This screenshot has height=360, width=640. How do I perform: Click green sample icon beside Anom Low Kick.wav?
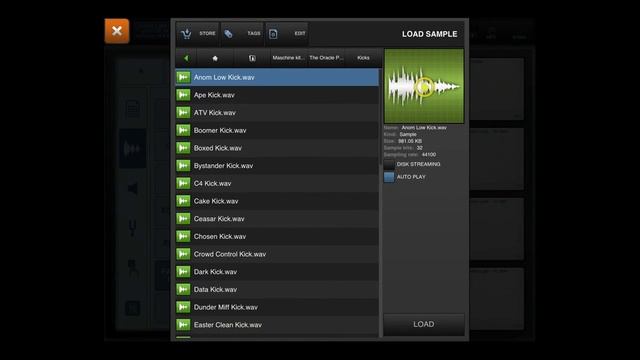coord(183,77)
